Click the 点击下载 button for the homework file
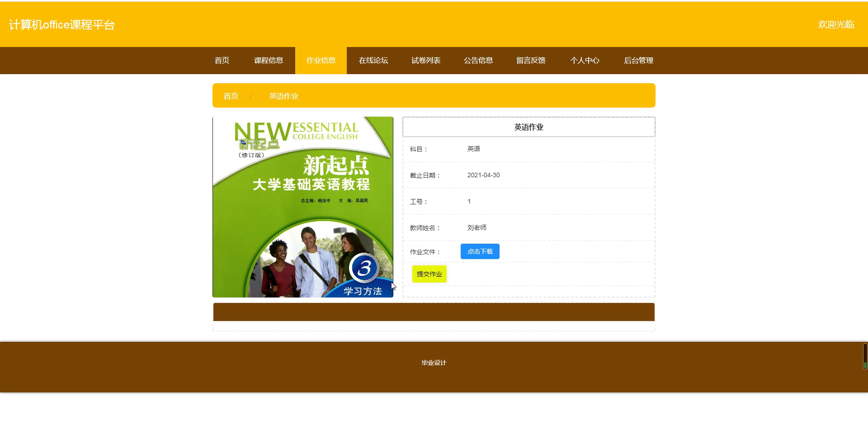The width and height of the screenshot is (868, 425). click(x=480, y=251)
